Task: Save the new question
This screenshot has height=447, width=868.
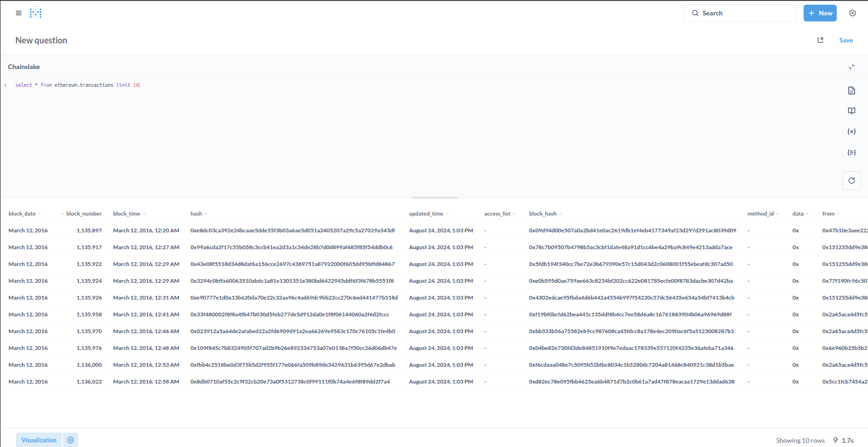Action: click(846, 40)
